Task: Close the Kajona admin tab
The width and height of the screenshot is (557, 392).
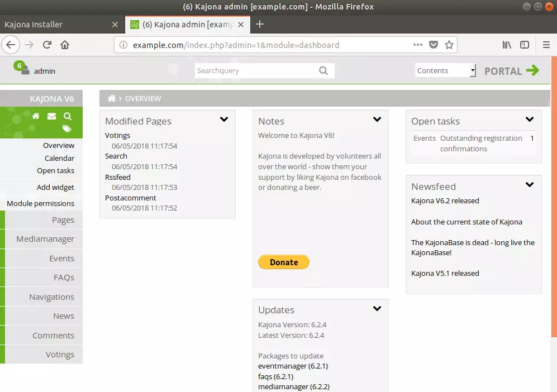Action: [x=240, y=25]
